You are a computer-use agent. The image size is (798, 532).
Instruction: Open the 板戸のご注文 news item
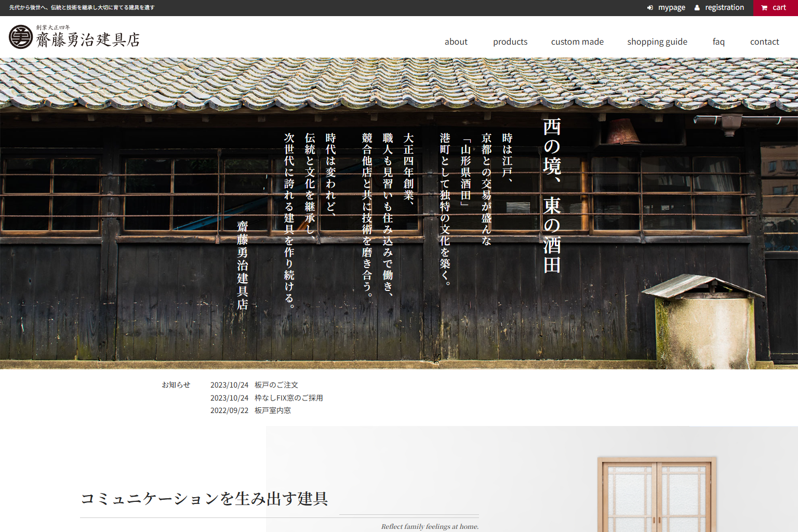click(x=276, y=385)
